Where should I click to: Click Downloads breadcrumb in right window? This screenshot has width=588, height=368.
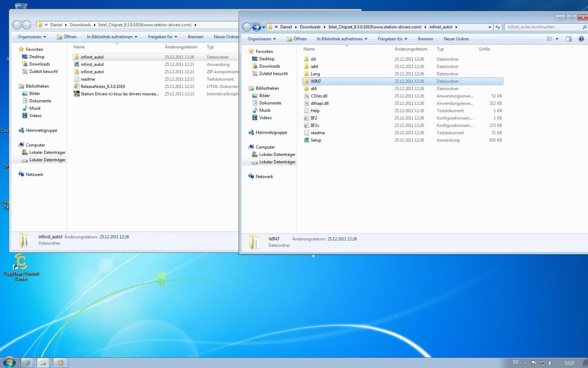pyautogui.click(x=310, y=27)
